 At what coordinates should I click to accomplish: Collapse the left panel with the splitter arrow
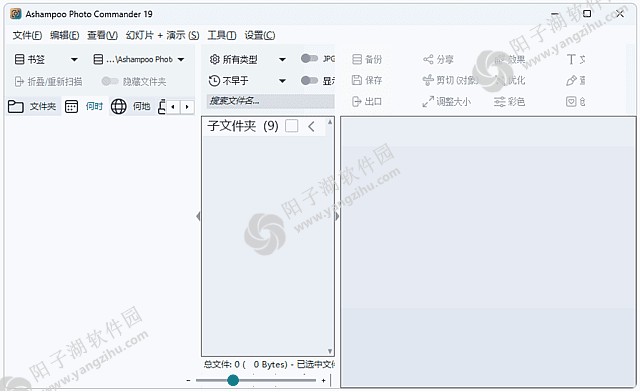pyautogui.click(x=198, y=216)
